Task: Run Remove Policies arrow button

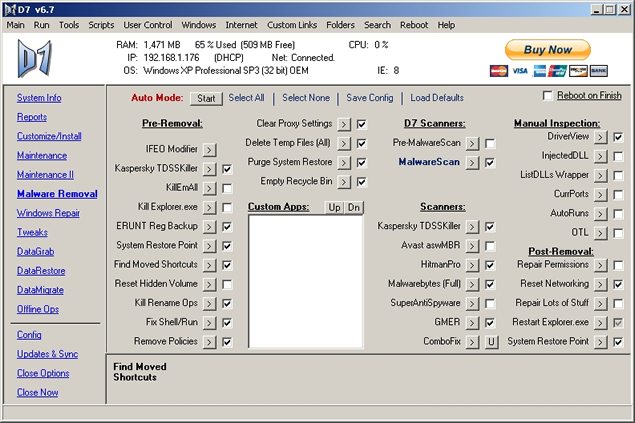Action: click(209, 342)
